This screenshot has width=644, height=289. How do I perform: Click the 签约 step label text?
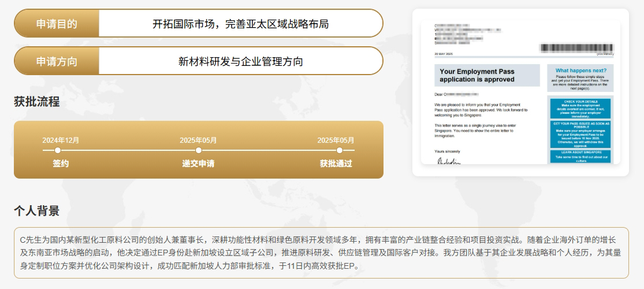pos(61,164)
